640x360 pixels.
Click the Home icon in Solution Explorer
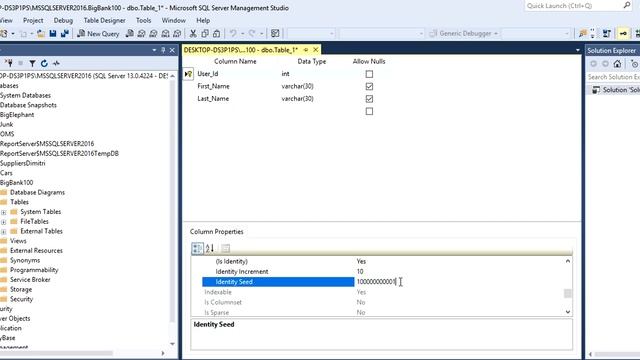pos(617,64)
